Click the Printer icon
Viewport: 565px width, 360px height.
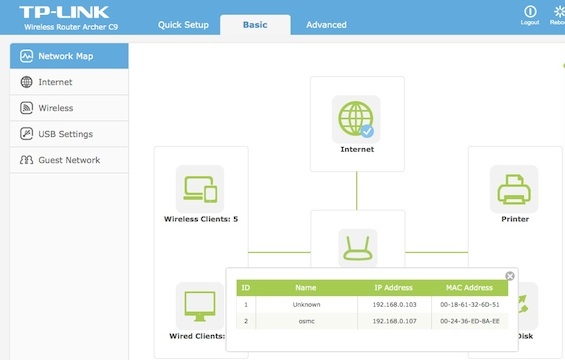(x=514, y=189)
